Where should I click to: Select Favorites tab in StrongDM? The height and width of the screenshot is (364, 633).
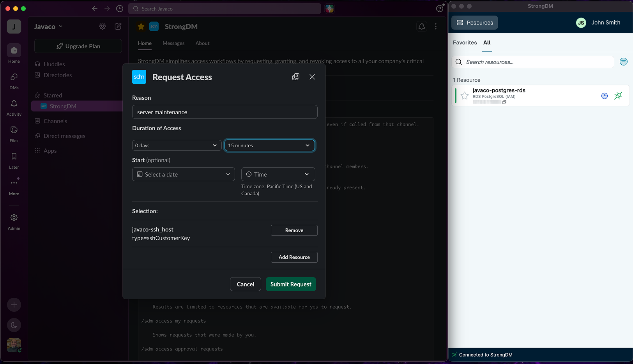(465, 42)
